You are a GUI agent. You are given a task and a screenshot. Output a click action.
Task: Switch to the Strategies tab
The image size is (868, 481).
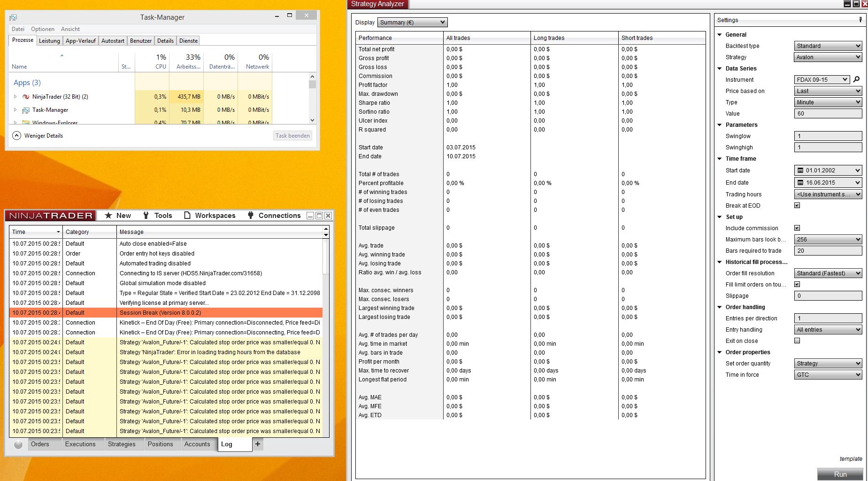tap(122, 444)
